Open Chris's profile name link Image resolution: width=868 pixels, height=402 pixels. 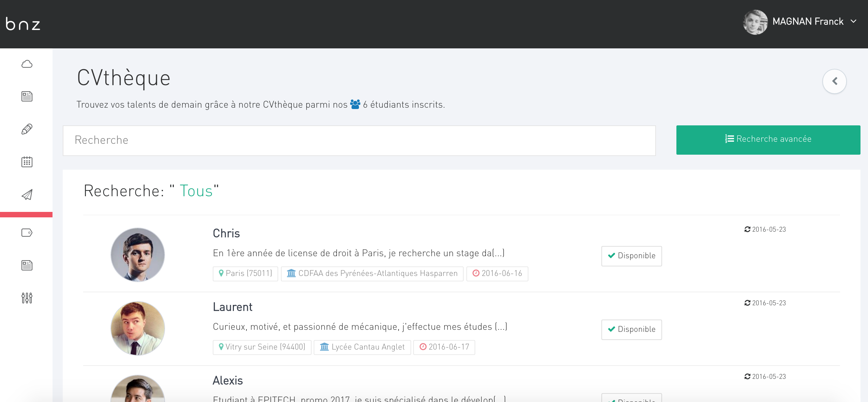coord(226,234)
